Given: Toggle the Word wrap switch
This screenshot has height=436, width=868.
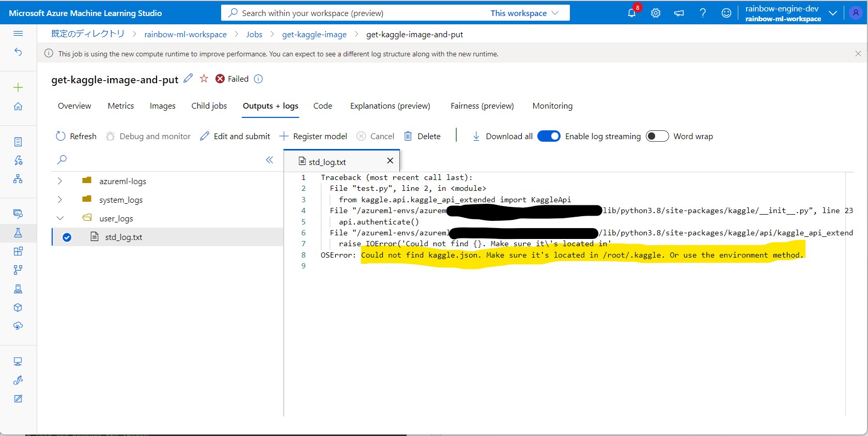Looking at the screenshot, I should click(x=657, y=136).
